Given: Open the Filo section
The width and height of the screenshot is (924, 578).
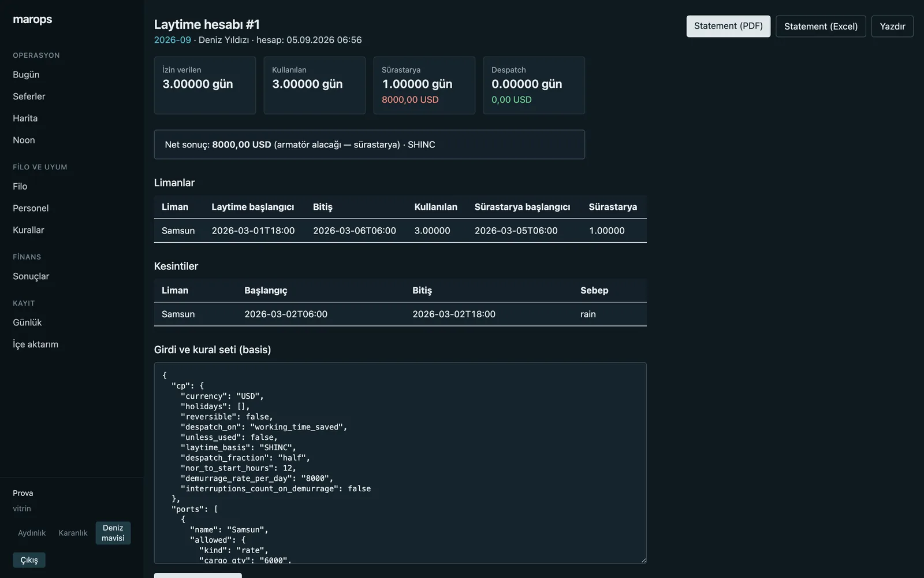Looking at the screenshot, I should [x=20, y=186].
